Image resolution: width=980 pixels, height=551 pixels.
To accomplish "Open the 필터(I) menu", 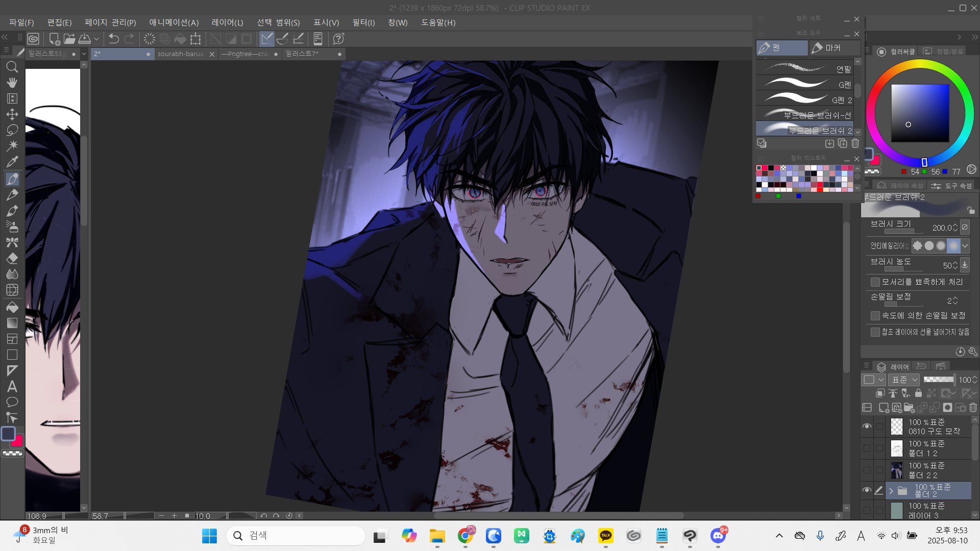I will point(363,22).
